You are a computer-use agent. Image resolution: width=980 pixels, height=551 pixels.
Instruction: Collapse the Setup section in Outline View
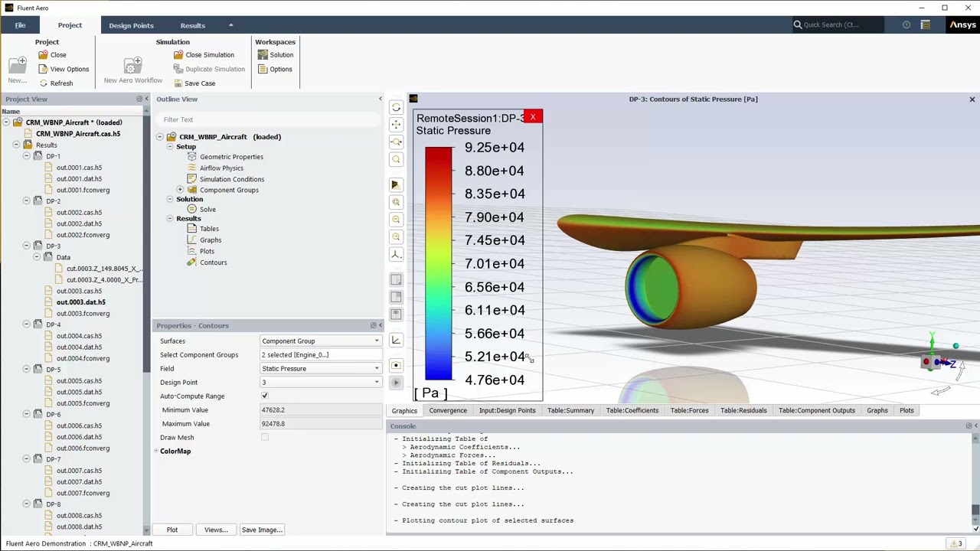[x=170, y=146]
